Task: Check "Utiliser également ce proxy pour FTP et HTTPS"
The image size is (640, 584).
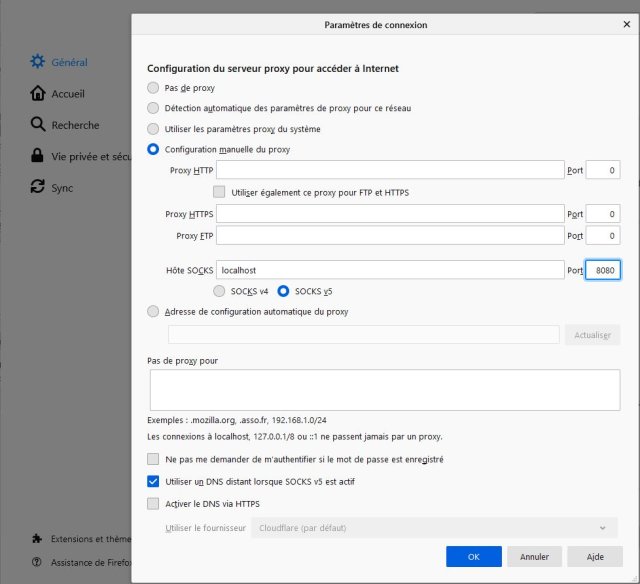Action: (220, 192)
